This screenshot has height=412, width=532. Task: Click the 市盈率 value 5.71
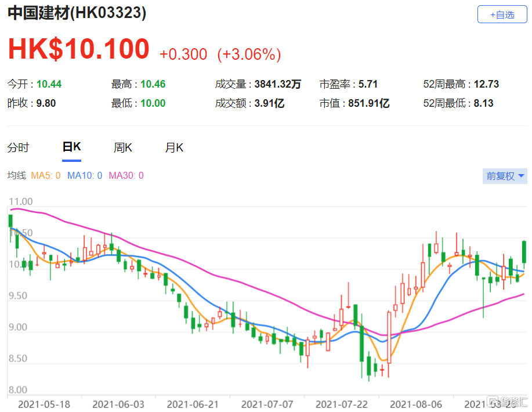pyautogui.click(x=368, y=84)
